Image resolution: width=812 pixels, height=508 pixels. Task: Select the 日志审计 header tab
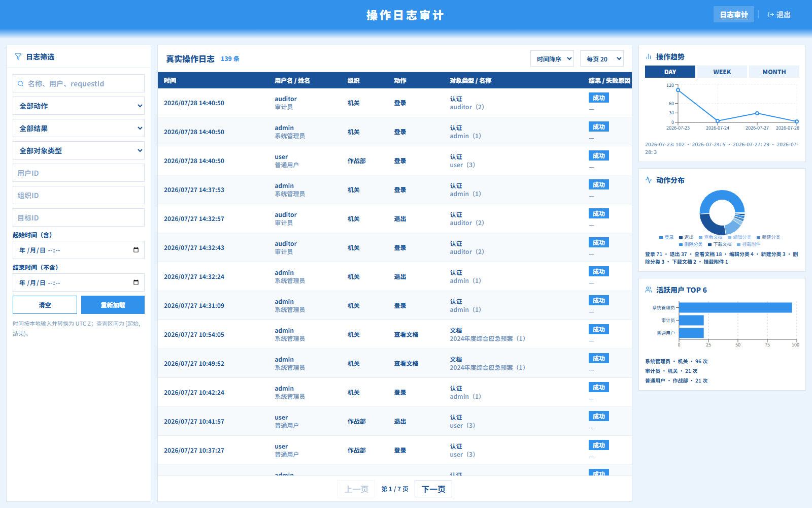[x=734, y=15]
